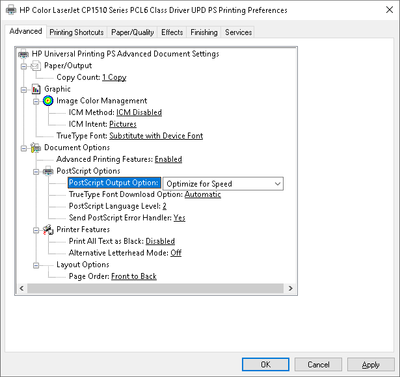Click the Apply button
Viewport: 400px width, 377px height.
coord(371,364)
